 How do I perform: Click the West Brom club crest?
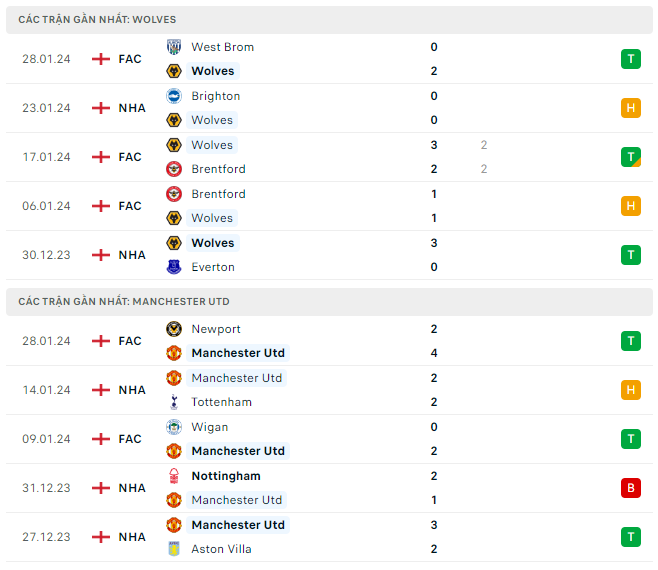[173, 47]
